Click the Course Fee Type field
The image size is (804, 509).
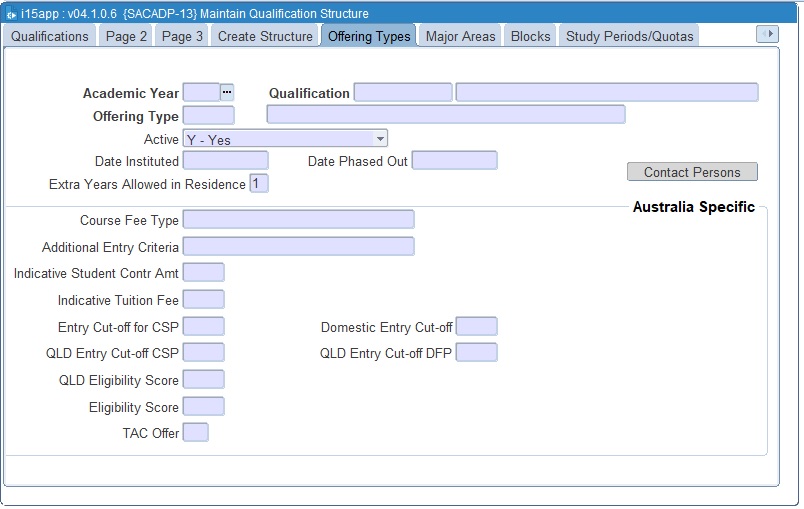pyautogui.click(x=298, y=219)
